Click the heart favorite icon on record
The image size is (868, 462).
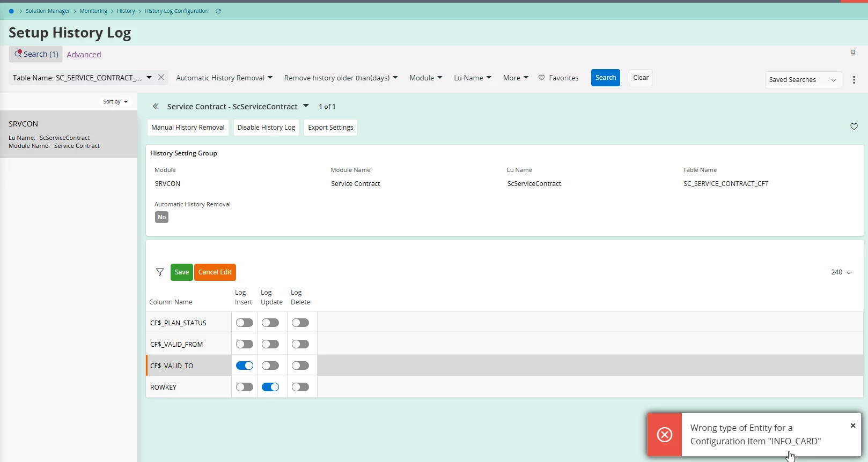854,126
